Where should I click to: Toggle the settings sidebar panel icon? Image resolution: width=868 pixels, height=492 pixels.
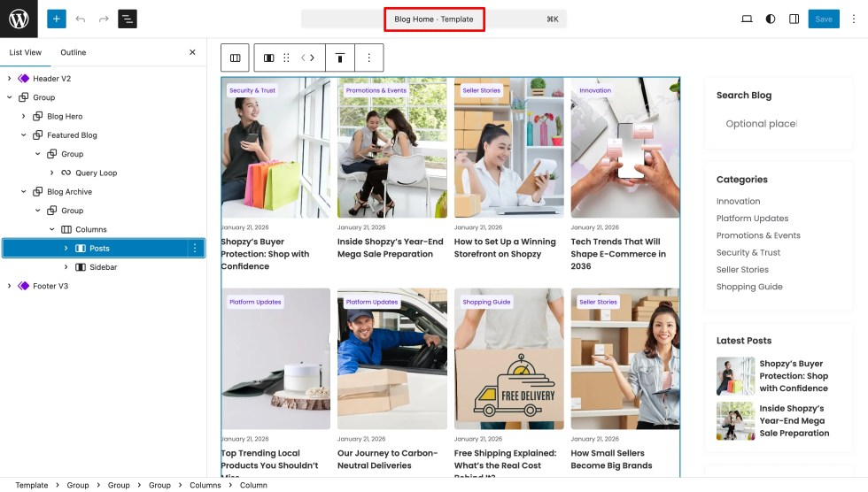[x=794, y=19]
